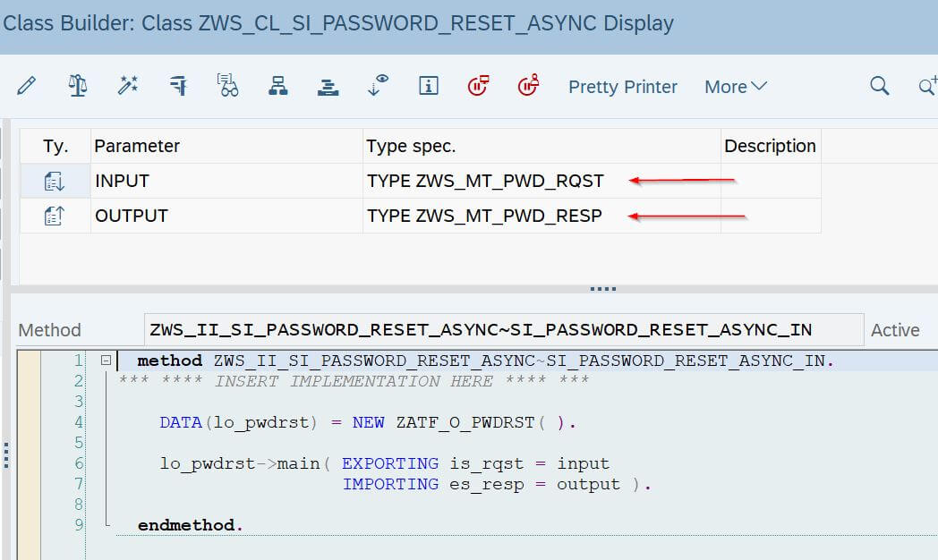The width and height of the screenshot is (938, 560).
Task: Click the four-dot splitter handle to resize panels
Action: point(602,287)
